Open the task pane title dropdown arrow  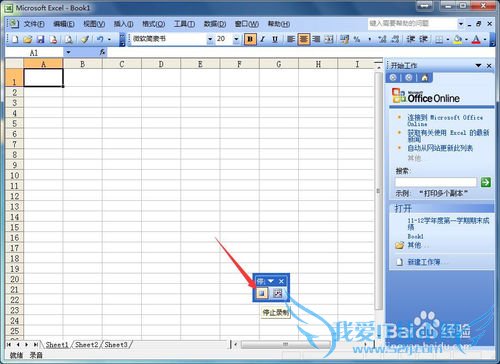coord(478,65)
